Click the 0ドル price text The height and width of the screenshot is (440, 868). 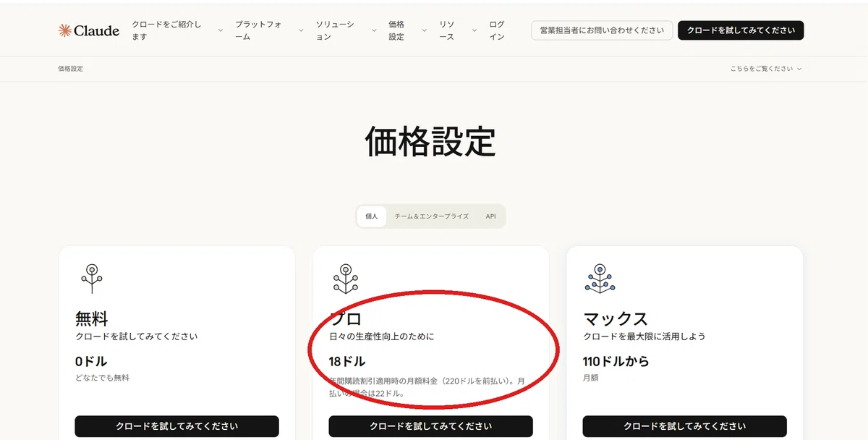coord(91,361)
